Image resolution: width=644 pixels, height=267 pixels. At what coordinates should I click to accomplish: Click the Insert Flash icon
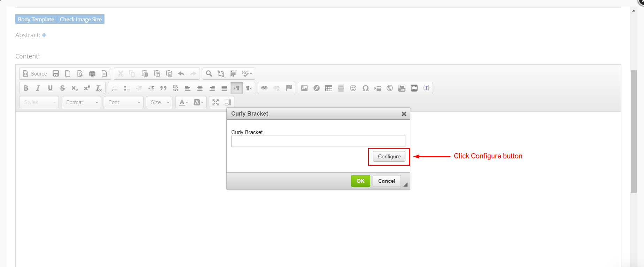pos(317,88)
